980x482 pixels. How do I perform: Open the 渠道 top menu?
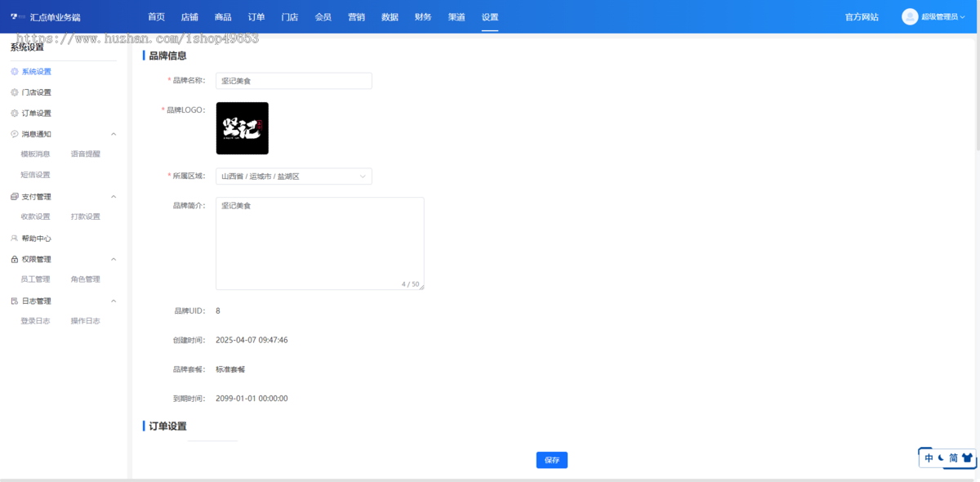coord(457,17)
